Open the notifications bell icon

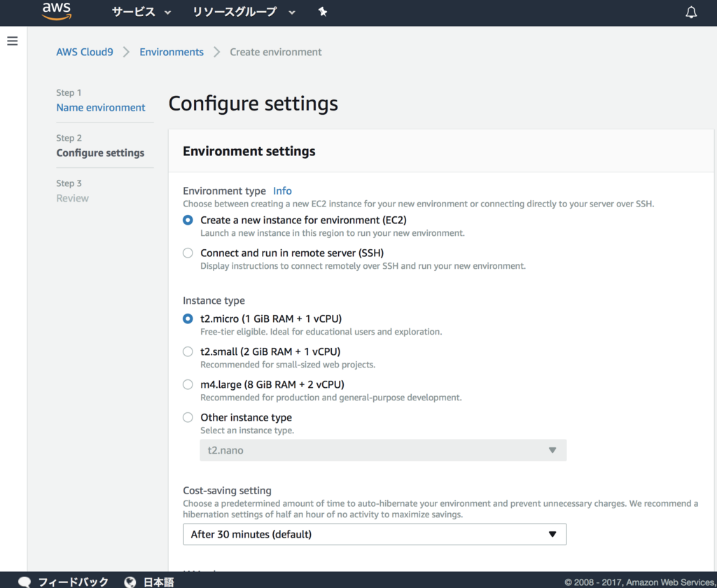point(691,12)
